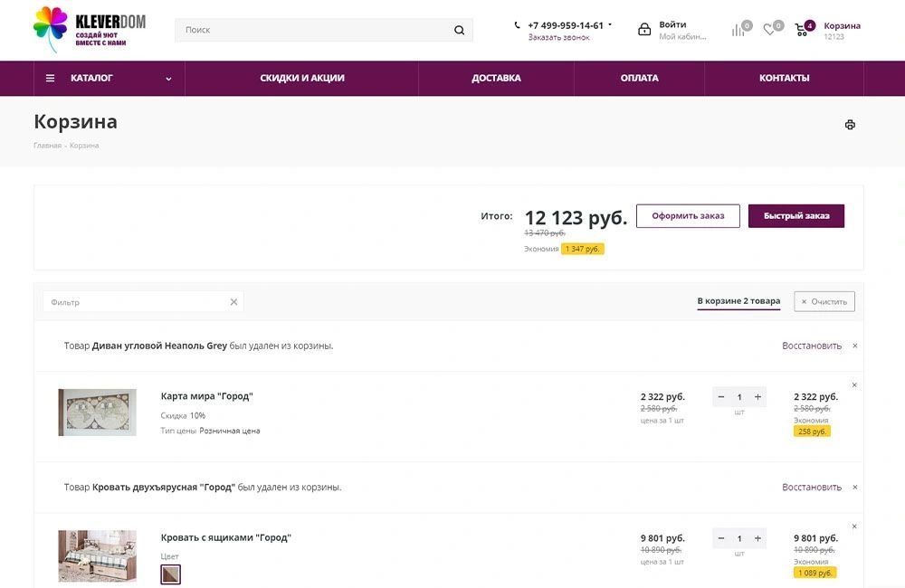The image size is (905, 588).
Task: Go to the Доставка menu item
Action: [x=496, y=79]
